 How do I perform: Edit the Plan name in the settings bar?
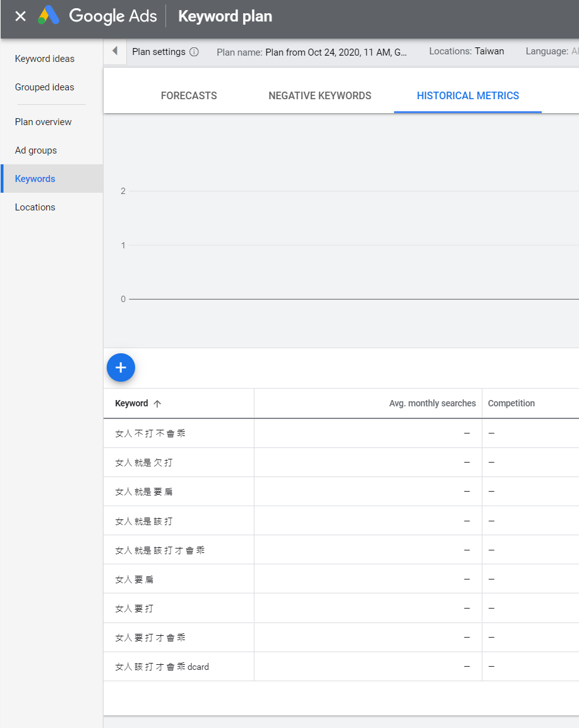coord(312,52)
